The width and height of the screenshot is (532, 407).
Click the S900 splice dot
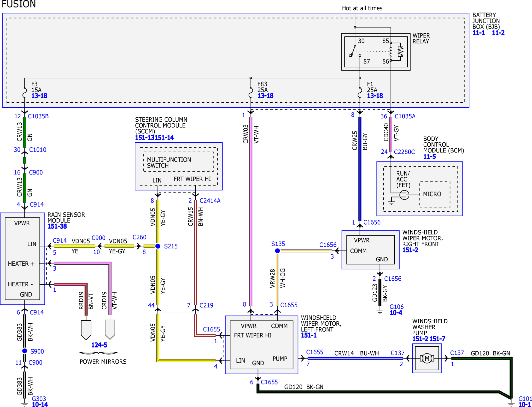25,351
